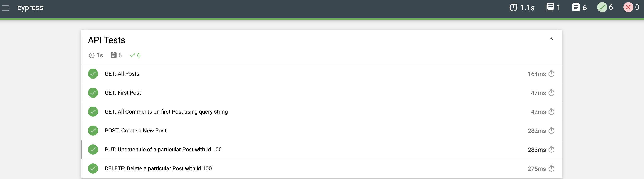Click the 283ms duration on PUT test
The image size is (644, 179).
pos(536,150)
